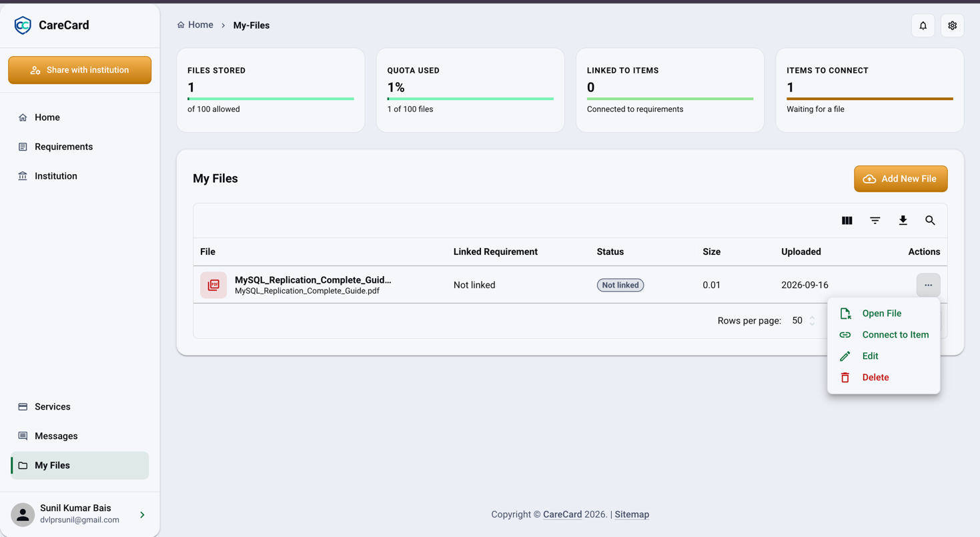Click the CareCard shield logo
The width and height of the screenshot is (980, 537).
(x=23, y=25)
